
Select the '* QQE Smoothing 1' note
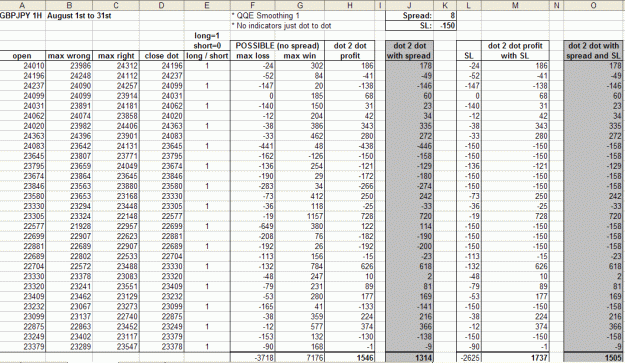tap(265, 16)
